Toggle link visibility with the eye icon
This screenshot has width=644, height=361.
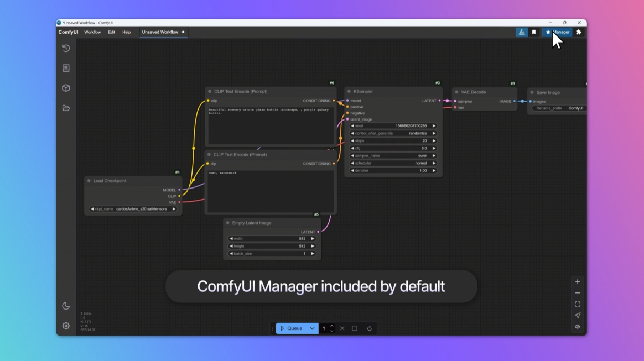tap(578, 327)
